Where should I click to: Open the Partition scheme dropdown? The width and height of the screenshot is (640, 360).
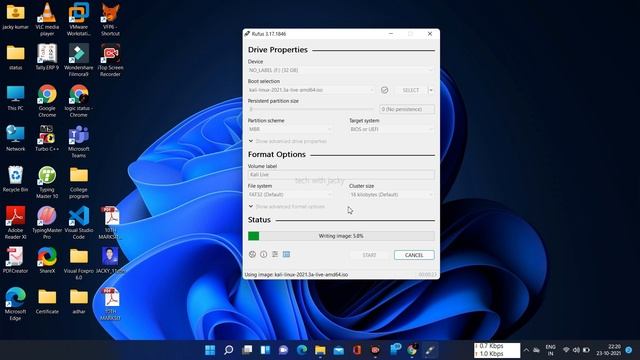coord(291,129)
